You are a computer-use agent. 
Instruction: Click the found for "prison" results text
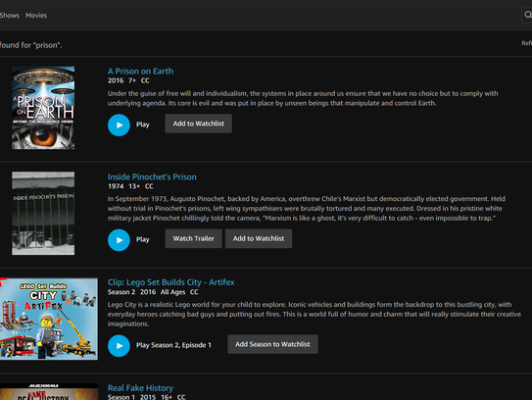point(31,45)
